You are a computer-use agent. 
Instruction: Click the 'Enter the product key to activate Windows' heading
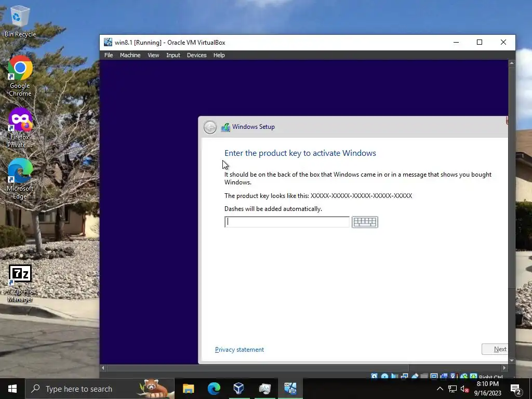[300, 153]
